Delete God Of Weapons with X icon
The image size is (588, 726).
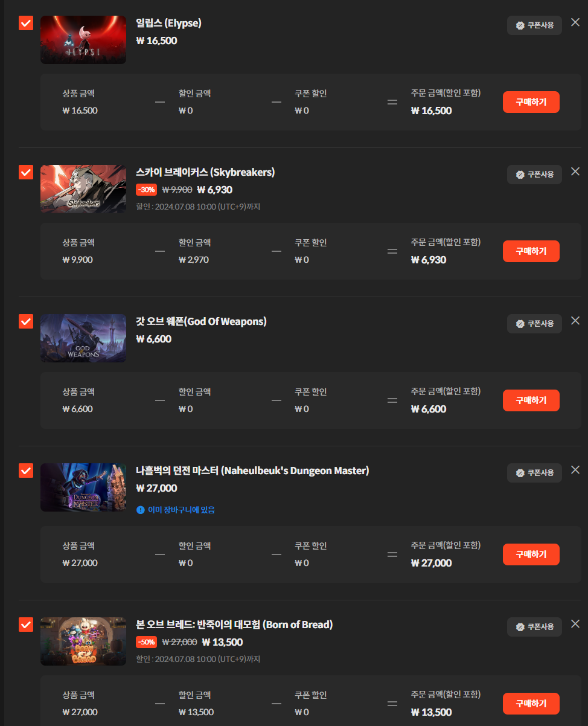[x=575, y=321]
